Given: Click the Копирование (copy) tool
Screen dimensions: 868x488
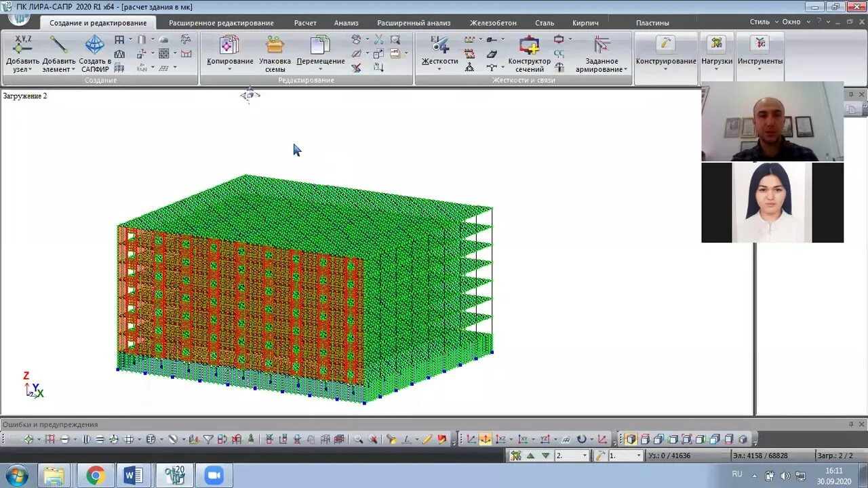Looking at the screenshot, I should (x=230, y=53).
